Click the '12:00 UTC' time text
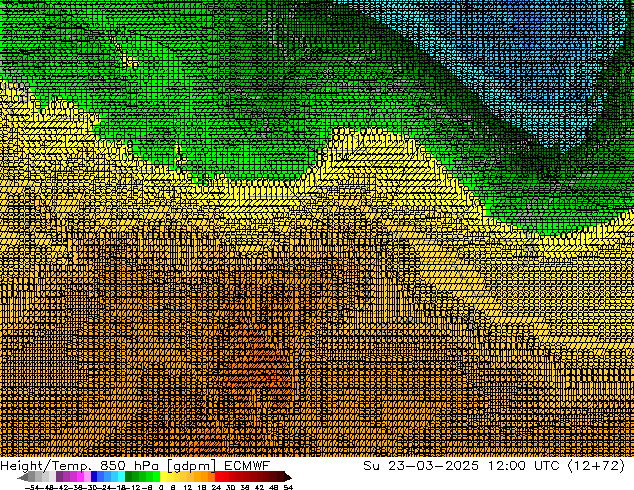 pos(524,466)
